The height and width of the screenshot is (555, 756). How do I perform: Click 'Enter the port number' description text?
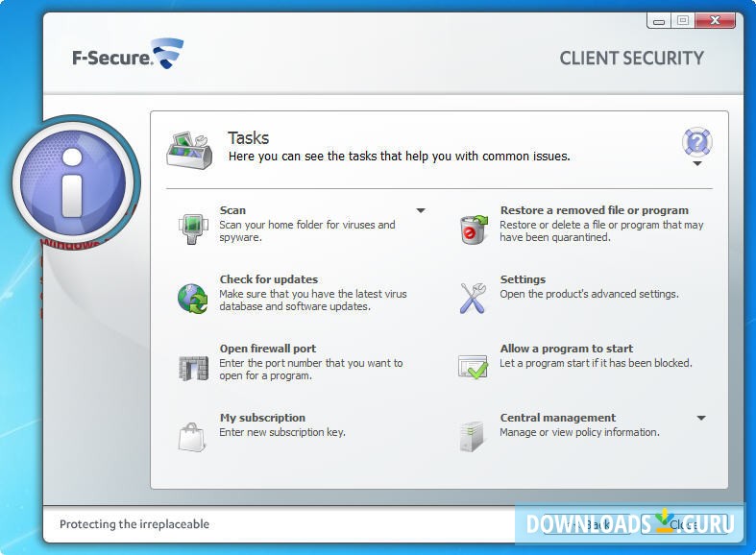pos(311,370)
